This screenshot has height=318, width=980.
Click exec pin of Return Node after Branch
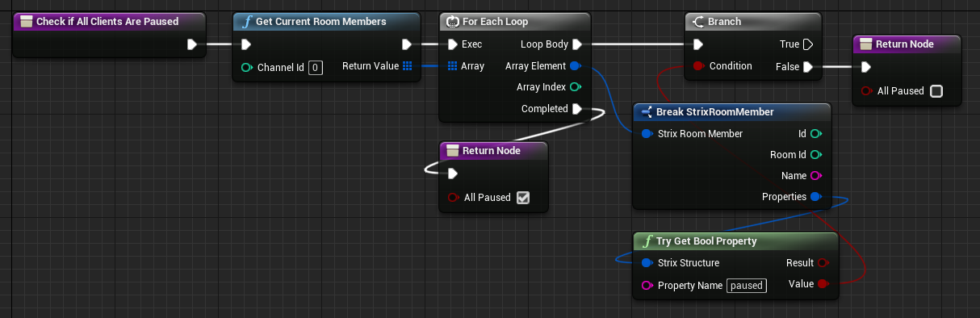click(x=866, y=67)
